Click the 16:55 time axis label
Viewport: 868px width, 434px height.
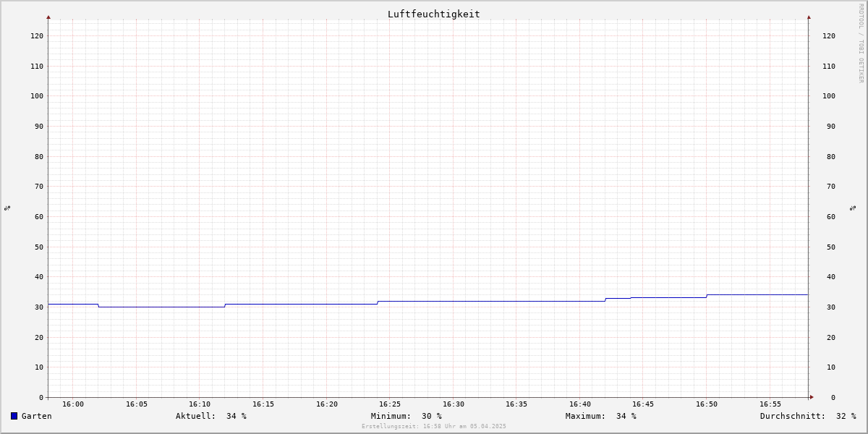click(x=770, y=404)
